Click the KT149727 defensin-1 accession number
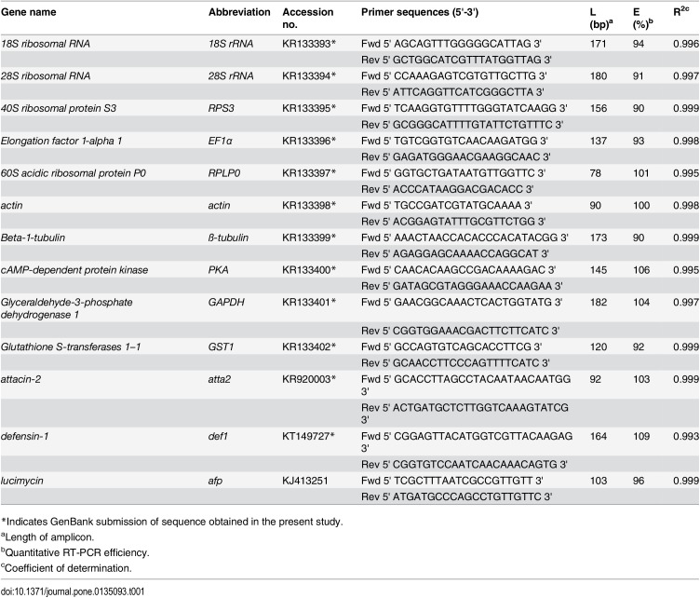700x598 pixels. 308,436
